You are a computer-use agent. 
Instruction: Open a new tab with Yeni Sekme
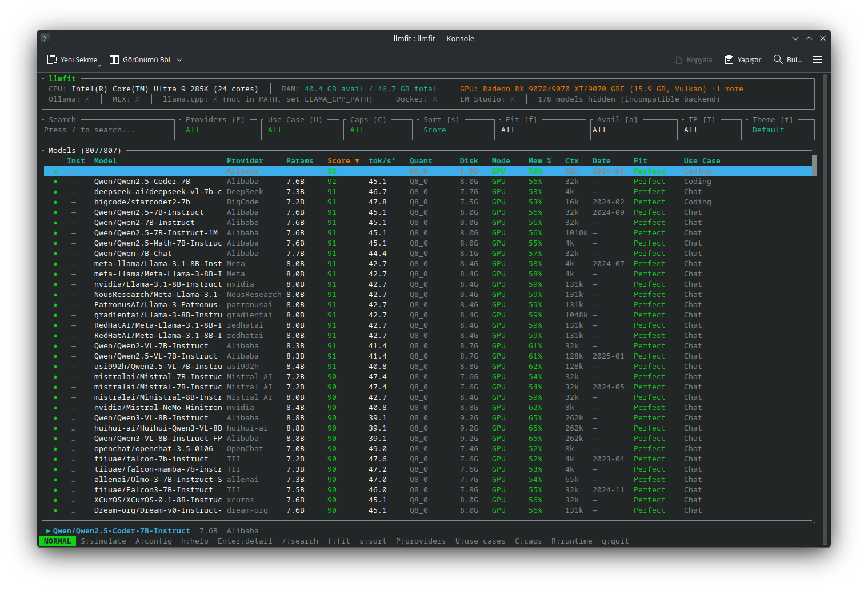click(x=72, y=59)
